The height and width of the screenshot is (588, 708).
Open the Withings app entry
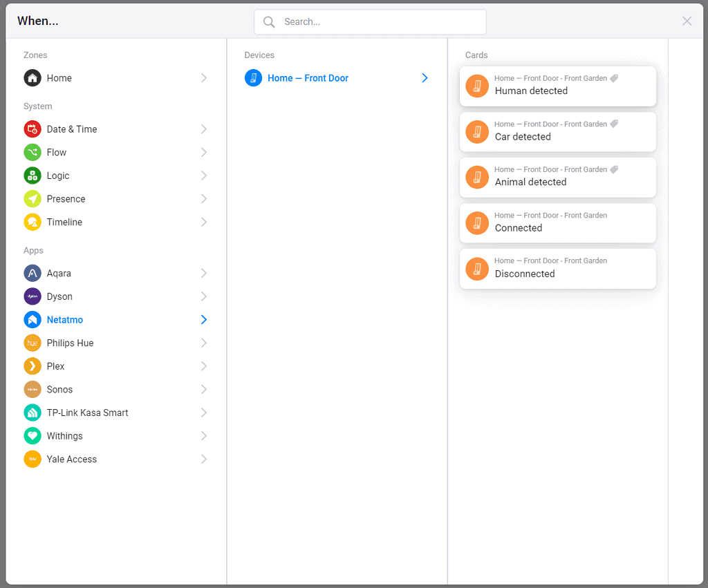coord(65,436)
